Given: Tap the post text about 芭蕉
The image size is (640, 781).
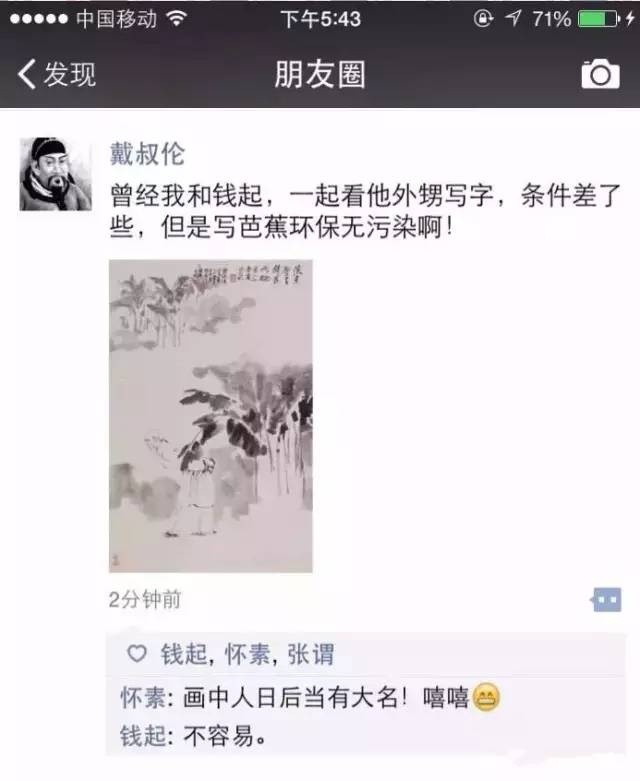Looking at the screenshot, I should coord(365,211).
